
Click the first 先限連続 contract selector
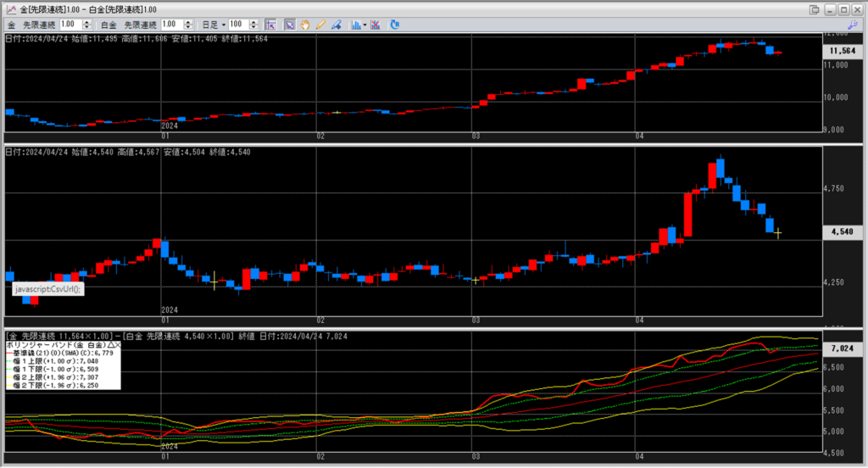pos(39,25)
